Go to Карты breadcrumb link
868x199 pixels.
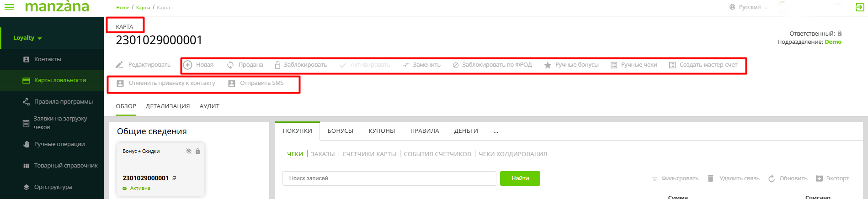pos(143,8)
